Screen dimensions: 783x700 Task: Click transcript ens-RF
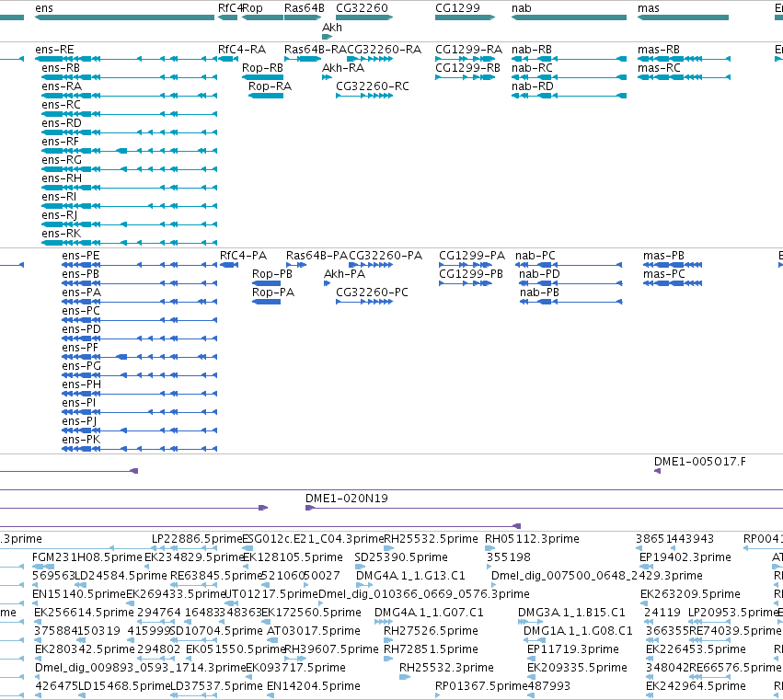pos(130,151)
